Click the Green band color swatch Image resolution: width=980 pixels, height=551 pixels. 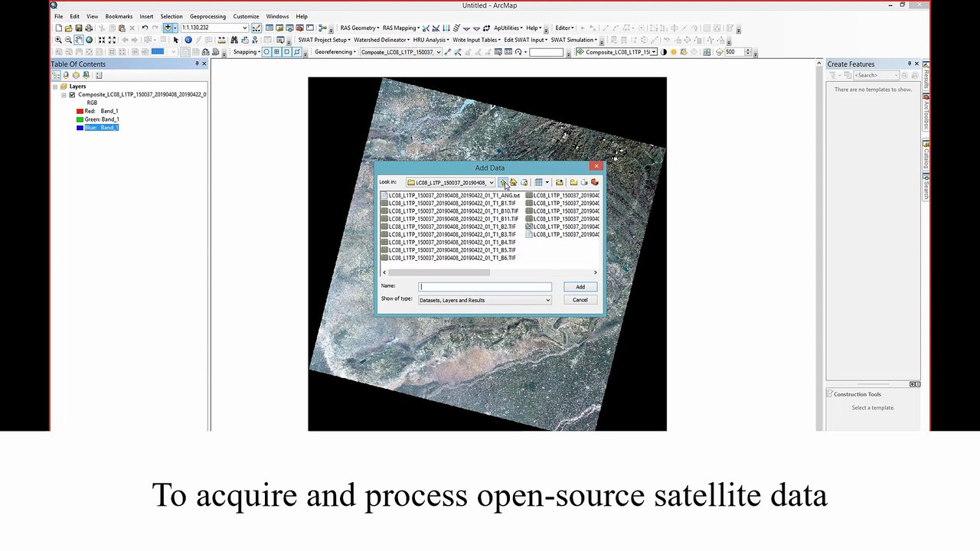[80, 119]
